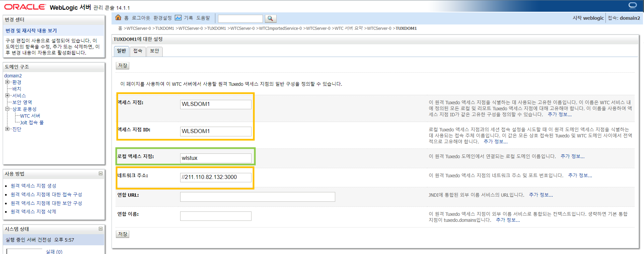The height and width of the screenshot is (254, 644).
Task: Click the 로그아웃 link
Action: [141, 18]
